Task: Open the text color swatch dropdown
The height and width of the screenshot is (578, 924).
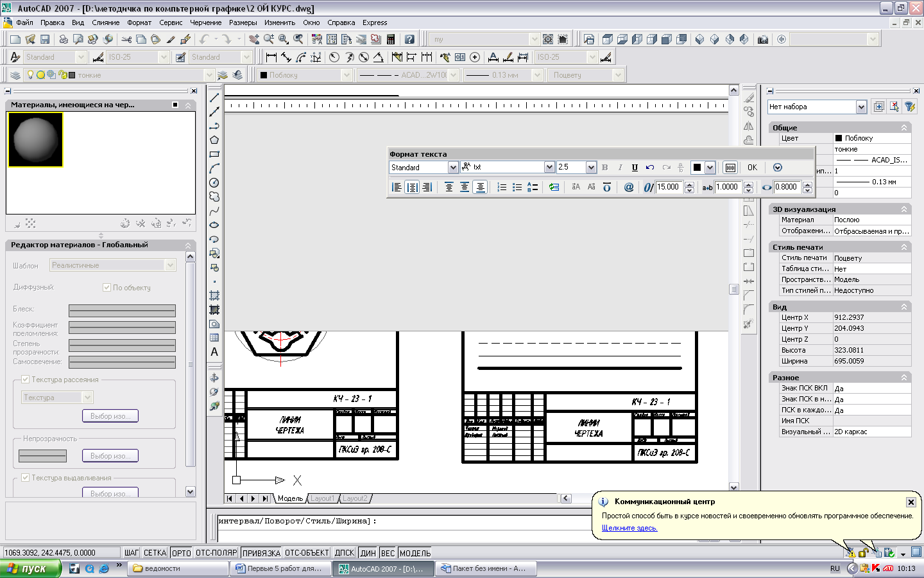Action: pyautogui.click(x=710, y=168)
